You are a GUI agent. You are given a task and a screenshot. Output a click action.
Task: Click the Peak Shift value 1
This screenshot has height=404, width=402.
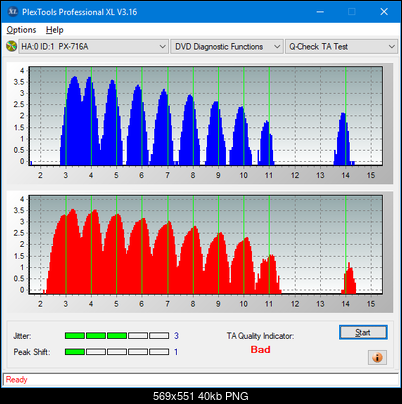pyautogui.click(x=176, y=352)
